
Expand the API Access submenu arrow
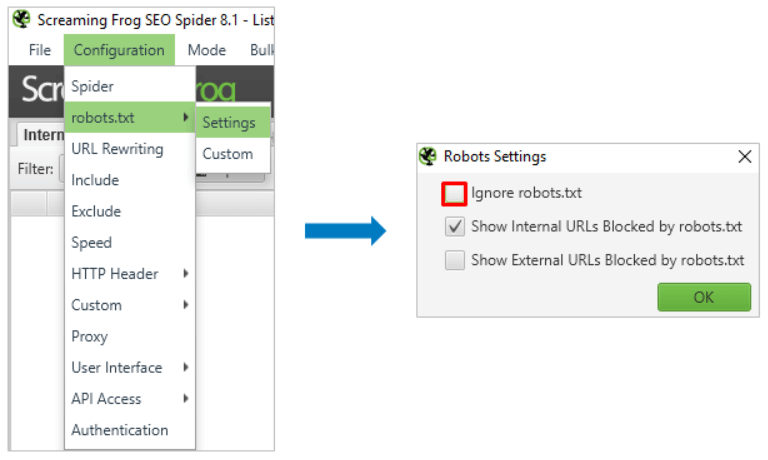[186, 398]
